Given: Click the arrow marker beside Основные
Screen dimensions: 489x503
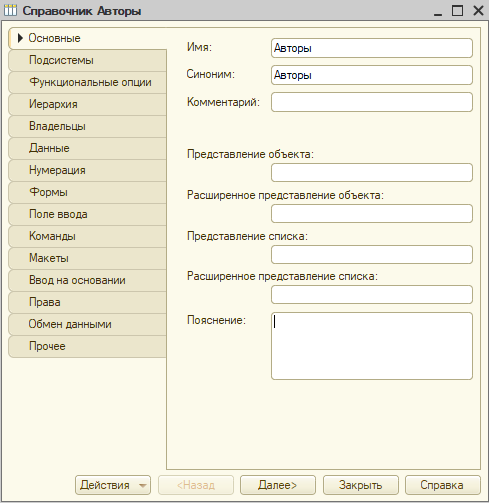Looking at the screenshot, I should 20,38.
